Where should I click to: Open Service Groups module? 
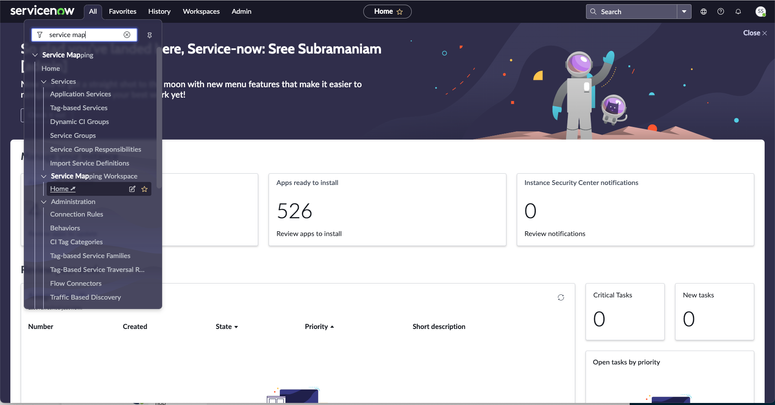73,135
